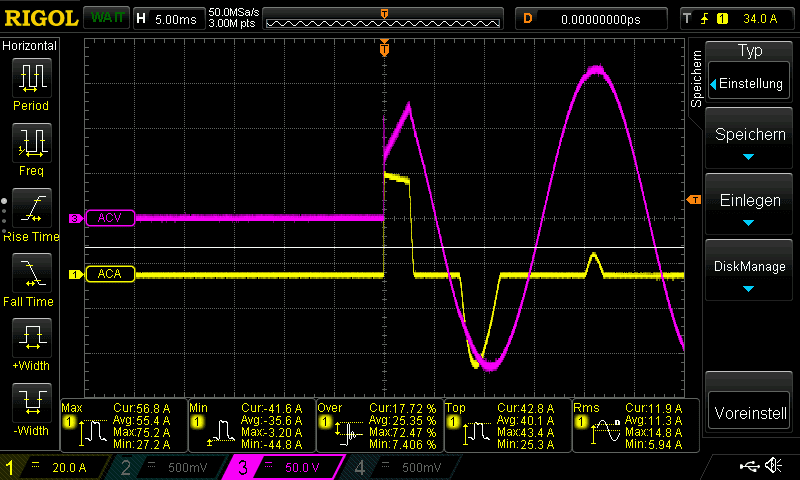Click the trigger rising edge icon in the trigger readout
This screenshot has width=800, height=480.
pos(705,19)
